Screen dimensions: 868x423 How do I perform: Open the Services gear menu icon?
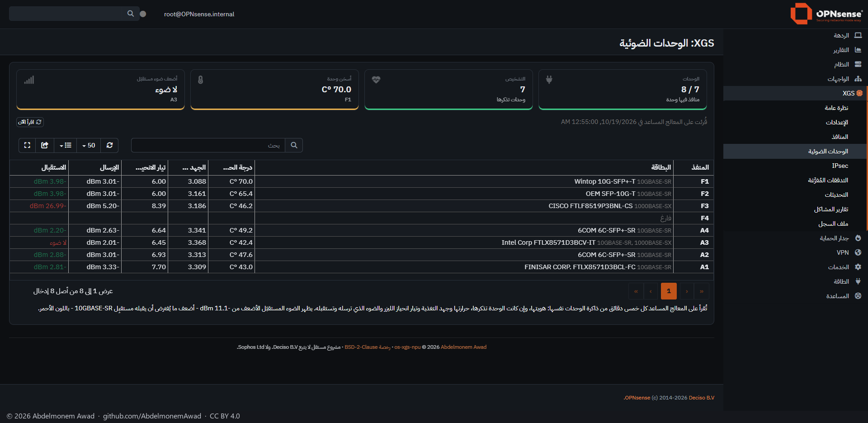(x=858, y=267)
